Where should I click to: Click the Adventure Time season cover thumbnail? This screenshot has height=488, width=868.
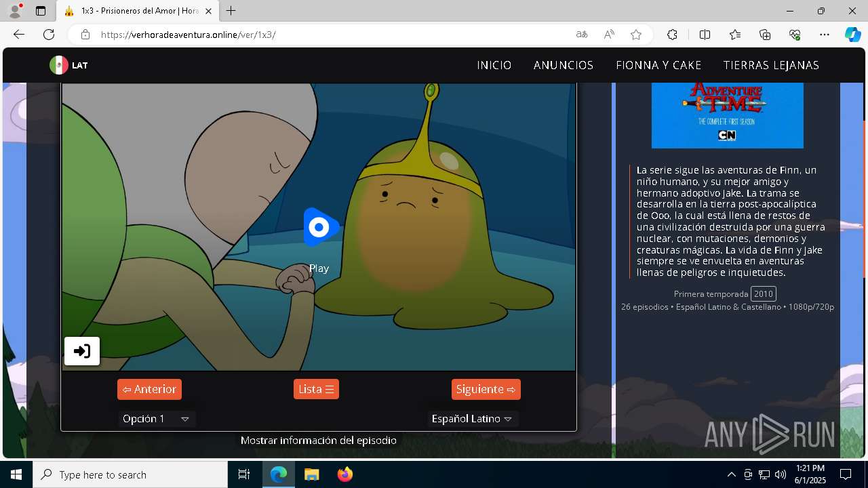(x=727, y=115)
